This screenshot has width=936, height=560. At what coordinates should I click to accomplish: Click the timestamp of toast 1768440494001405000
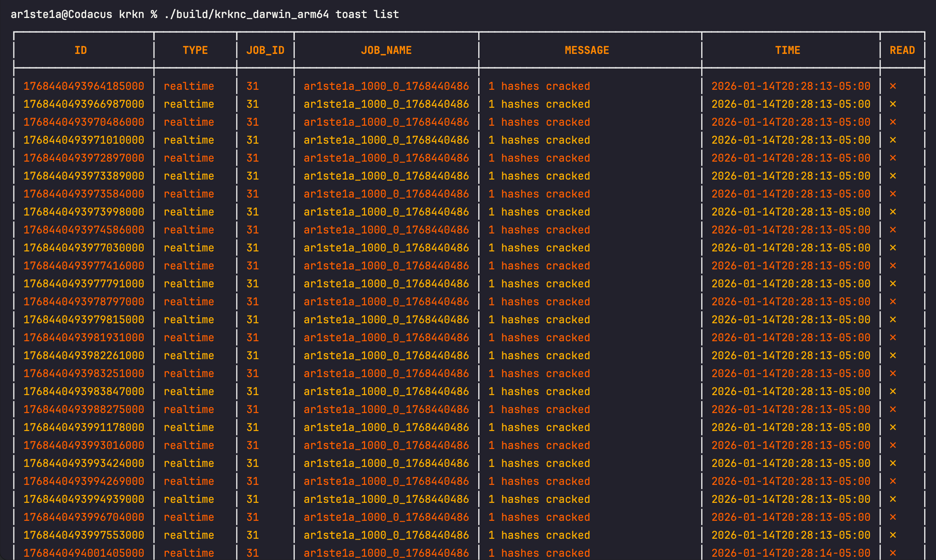[x=791, y=553]
